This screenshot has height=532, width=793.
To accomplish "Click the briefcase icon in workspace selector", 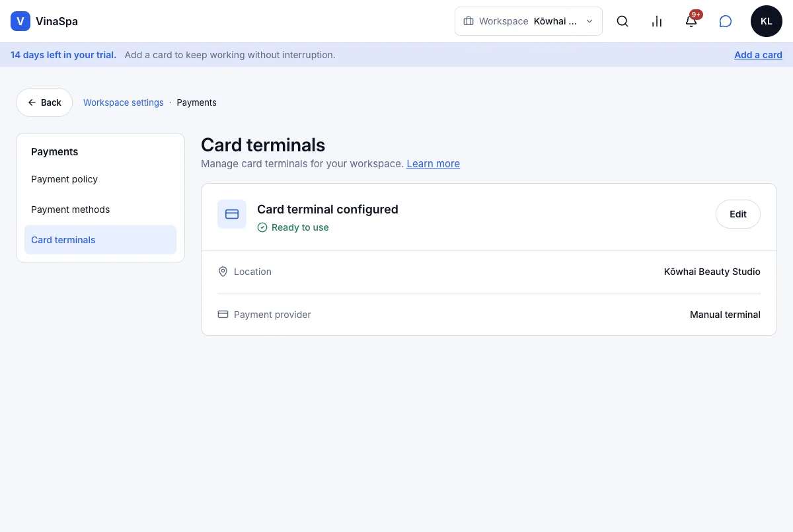I will (469, 21).
